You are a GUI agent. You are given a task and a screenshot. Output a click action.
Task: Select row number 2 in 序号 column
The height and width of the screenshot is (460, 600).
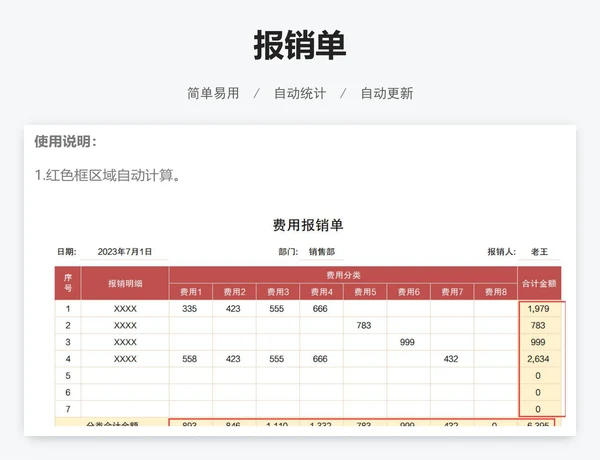(68, 325)
